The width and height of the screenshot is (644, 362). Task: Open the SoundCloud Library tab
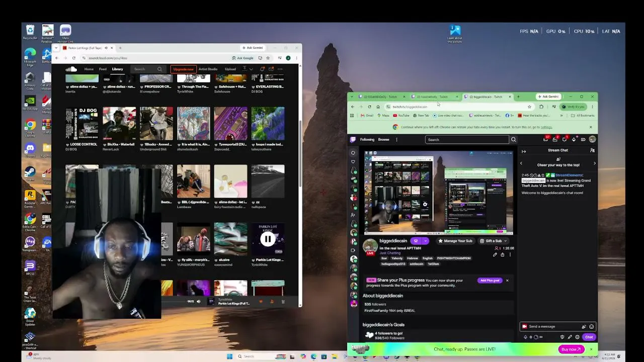pyautogui.click(x=117, y=69)
